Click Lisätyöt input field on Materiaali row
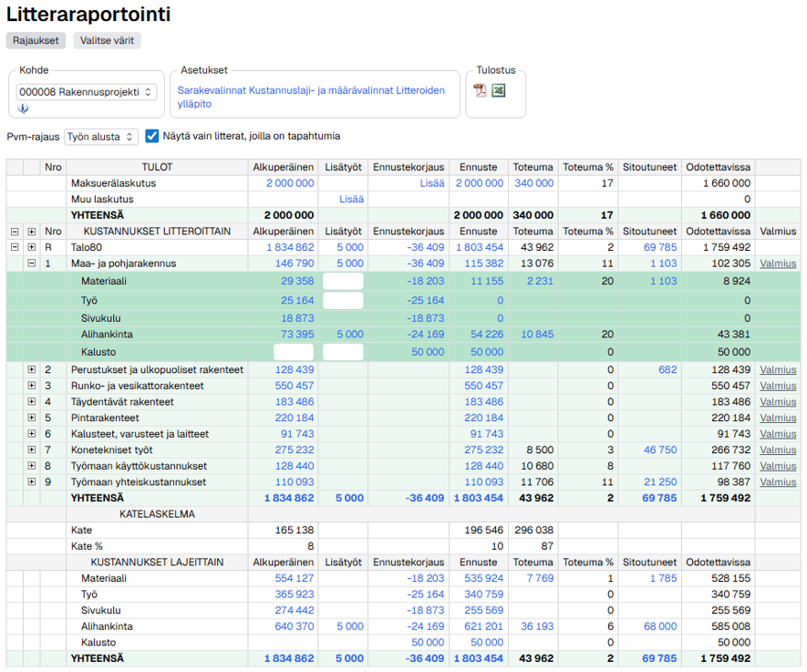The image size is (807, 672). click(343, 282)
